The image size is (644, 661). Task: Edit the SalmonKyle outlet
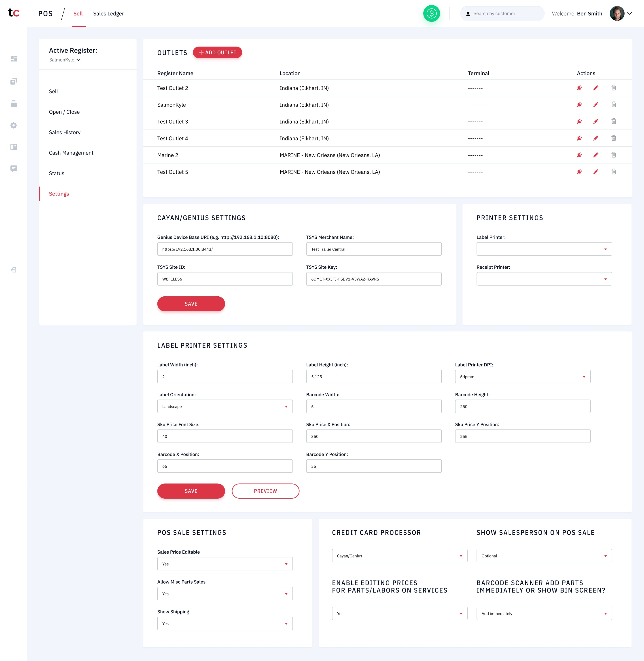[x=596, y=104]
